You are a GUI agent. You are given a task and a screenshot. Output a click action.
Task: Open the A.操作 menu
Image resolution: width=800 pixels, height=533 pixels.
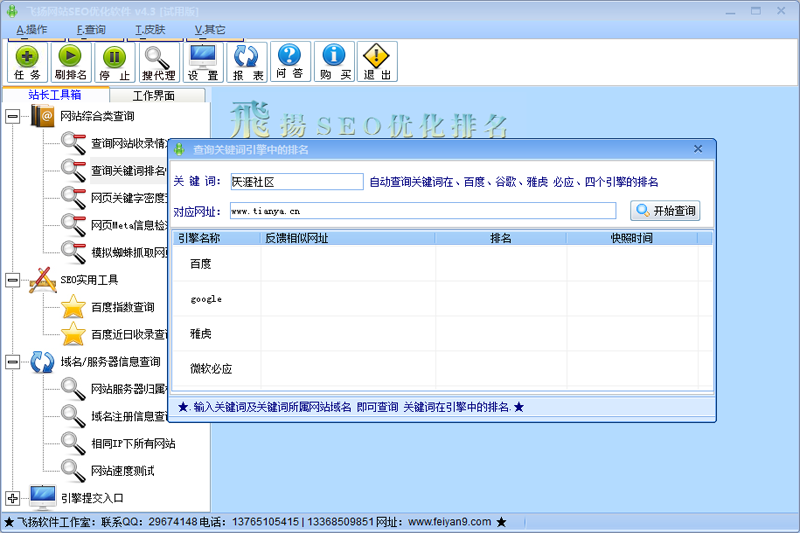[32, 30]
